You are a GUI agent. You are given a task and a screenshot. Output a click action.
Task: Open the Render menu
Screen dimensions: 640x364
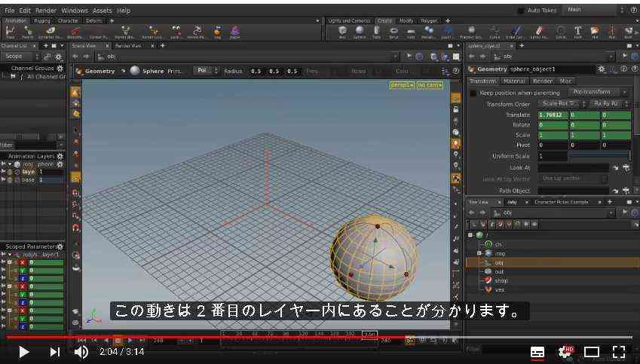46,11
